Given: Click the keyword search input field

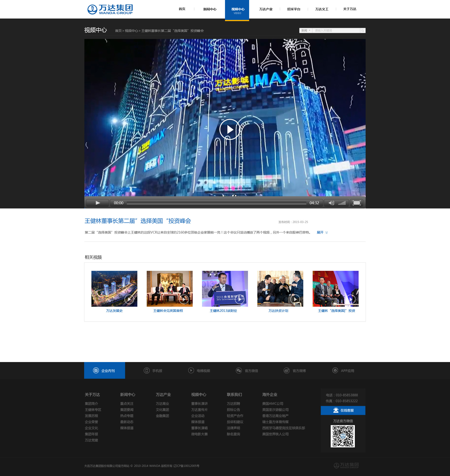Looking at the screenshot, I should [336, 30].
